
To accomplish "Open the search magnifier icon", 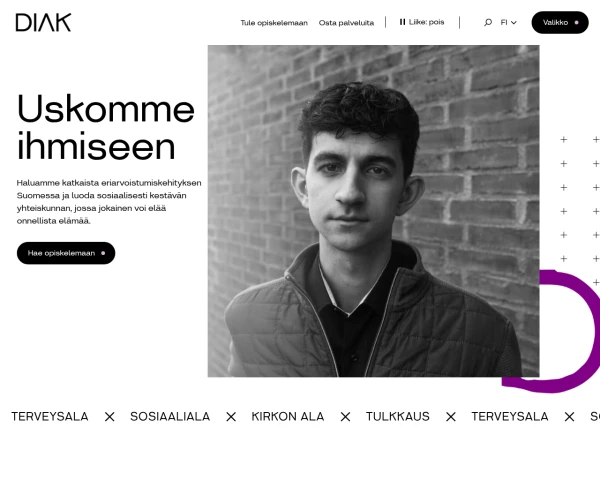I will click(488, 23).
